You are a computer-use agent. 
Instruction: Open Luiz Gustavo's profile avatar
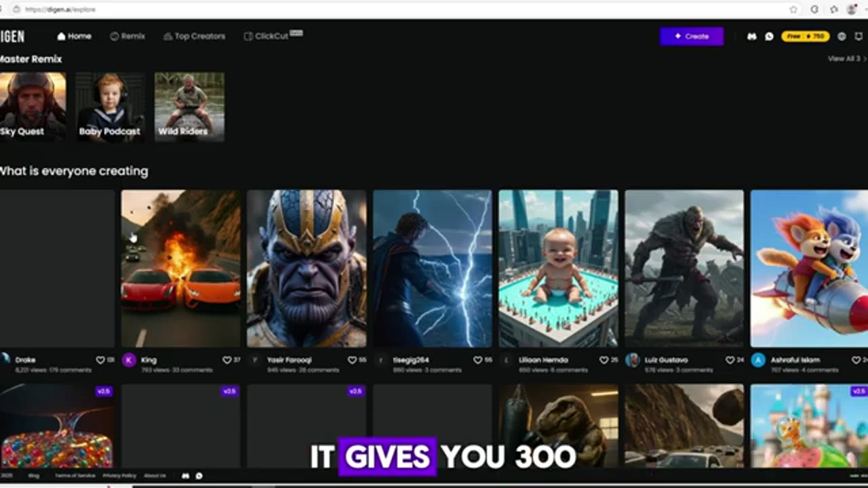click(x=633, y=360)
